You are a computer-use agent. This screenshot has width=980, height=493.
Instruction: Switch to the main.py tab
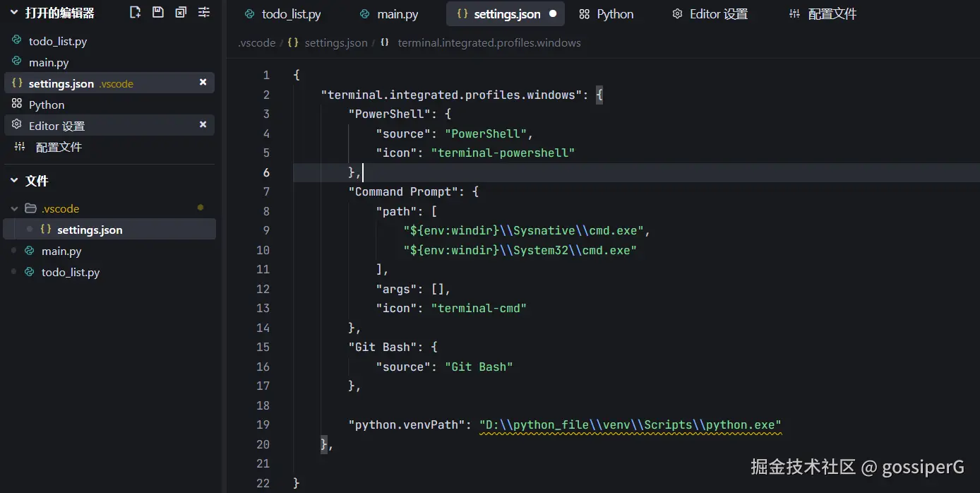click(389, 14)
